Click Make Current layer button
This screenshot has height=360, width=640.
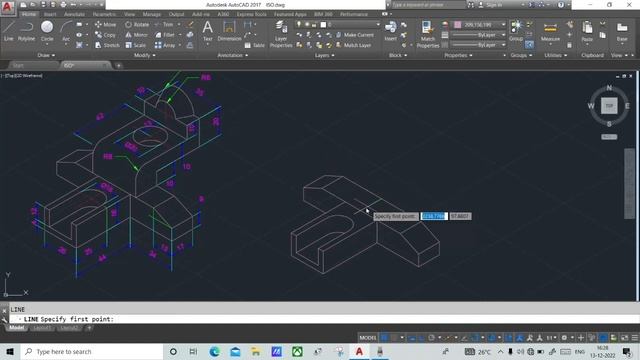point(355,35)
